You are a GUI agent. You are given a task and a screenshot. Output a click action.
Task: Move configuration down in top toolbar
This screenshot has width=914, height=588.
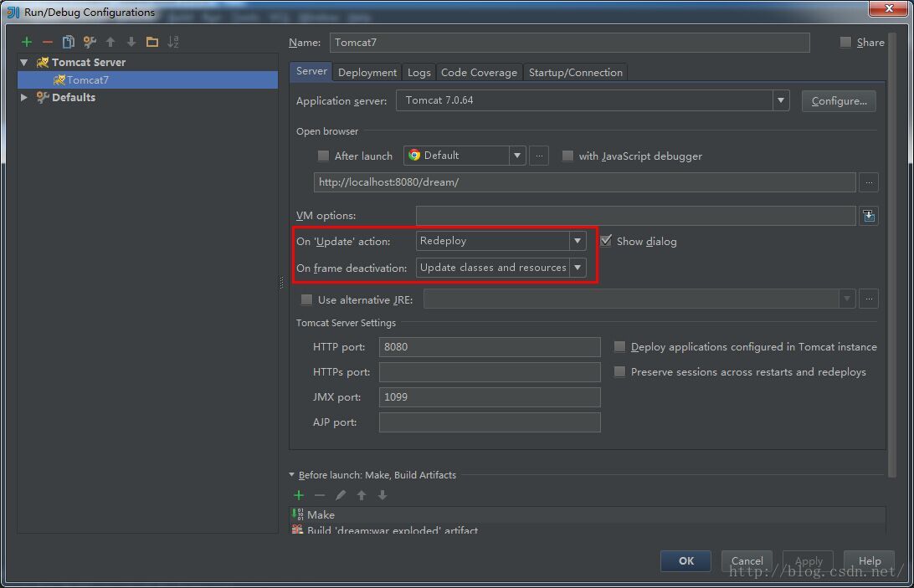coord(131,42)
